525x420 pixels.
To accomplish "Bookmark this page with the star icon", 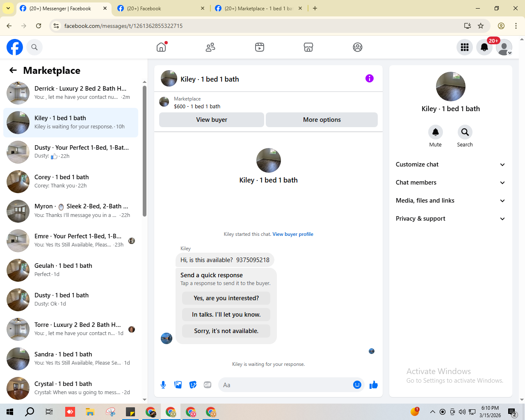I will (x=481, y=26).
